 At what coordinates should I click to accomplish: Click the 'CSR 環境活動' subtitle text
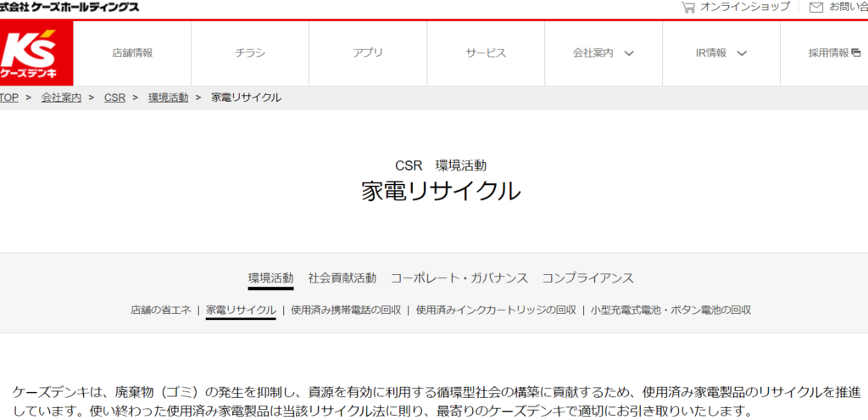point(441,165)
